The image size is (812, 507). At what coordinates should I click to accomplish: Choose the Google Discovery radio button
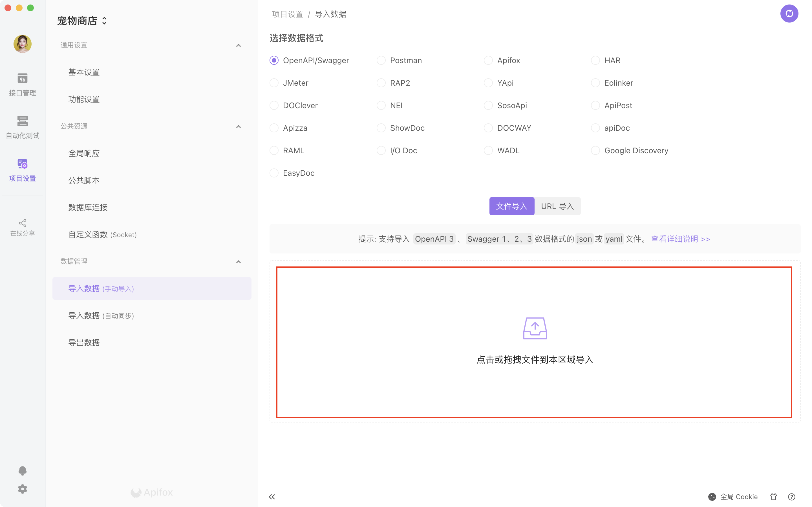coord(595,151)
